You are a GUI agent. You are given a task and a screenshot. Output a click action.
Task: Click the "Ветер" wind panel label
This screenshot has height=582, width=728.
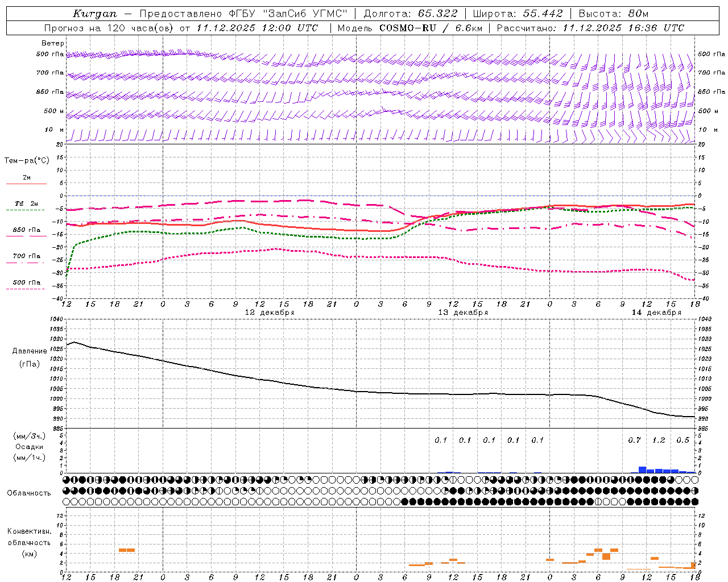pyautogui.click(x=53, y=43)
